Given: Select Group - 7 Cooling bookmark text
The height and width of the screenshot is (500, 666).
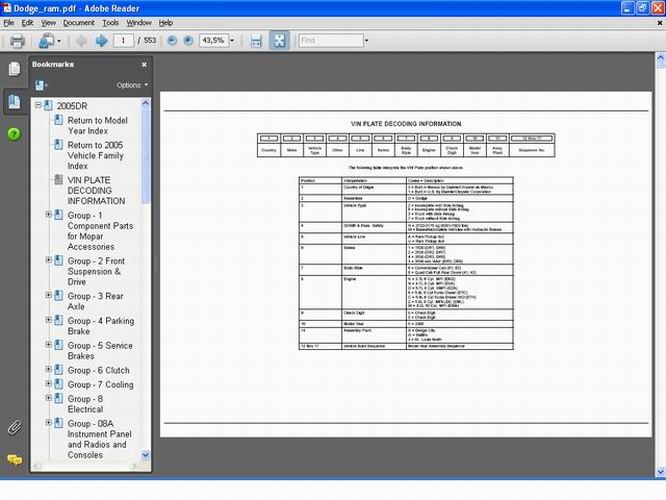Looking at the screenshot, I should tap(100, 385).
